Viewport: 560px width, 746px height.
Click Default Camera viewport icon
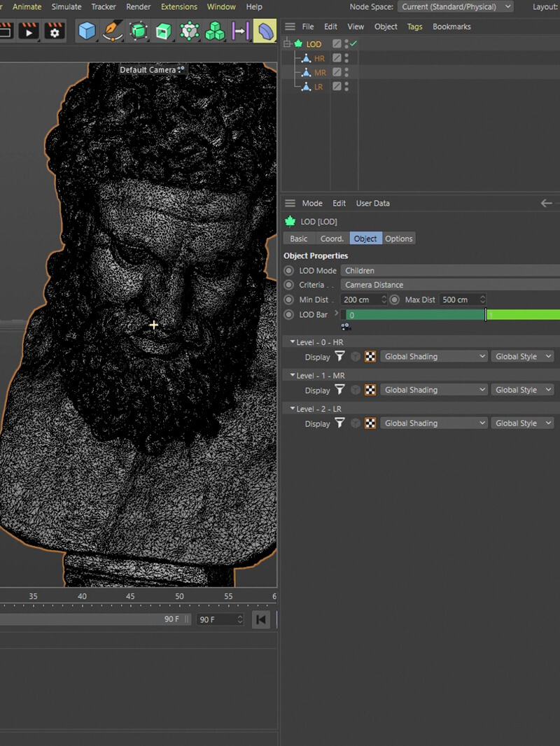[181, 69]
